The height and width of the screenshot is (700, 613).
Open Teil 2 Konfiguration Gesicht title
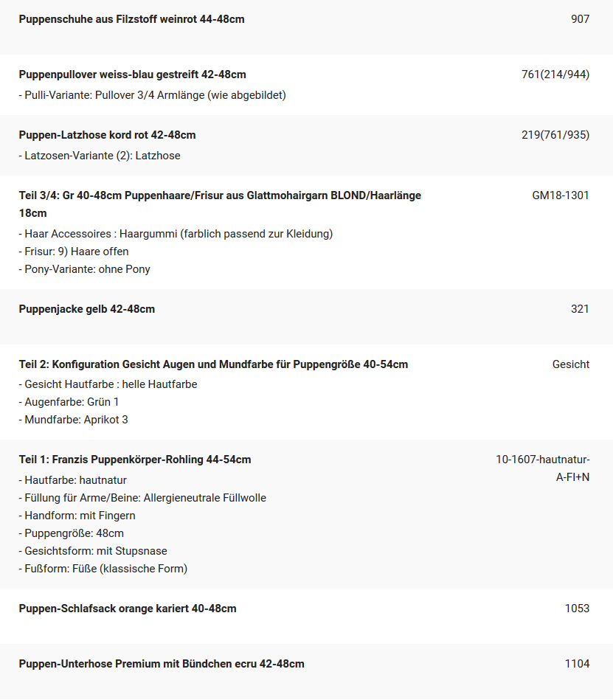[x=213, y=364]
